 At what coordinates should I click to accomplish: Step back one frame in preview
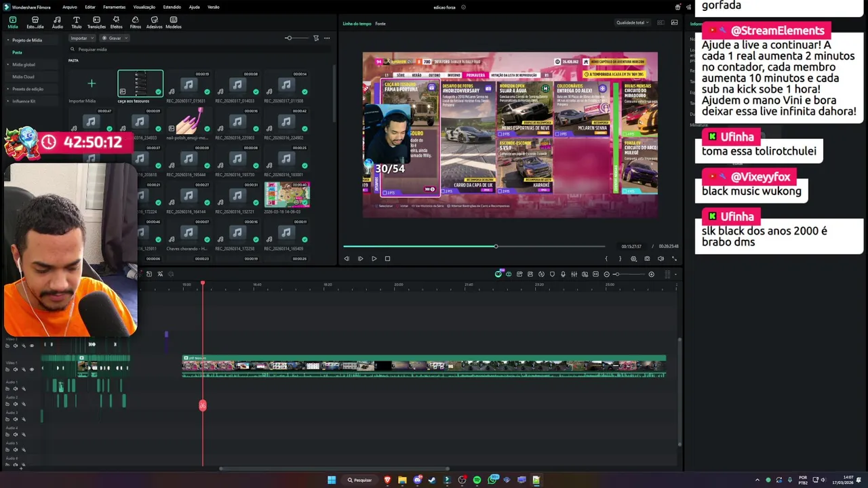coord(347,258)
